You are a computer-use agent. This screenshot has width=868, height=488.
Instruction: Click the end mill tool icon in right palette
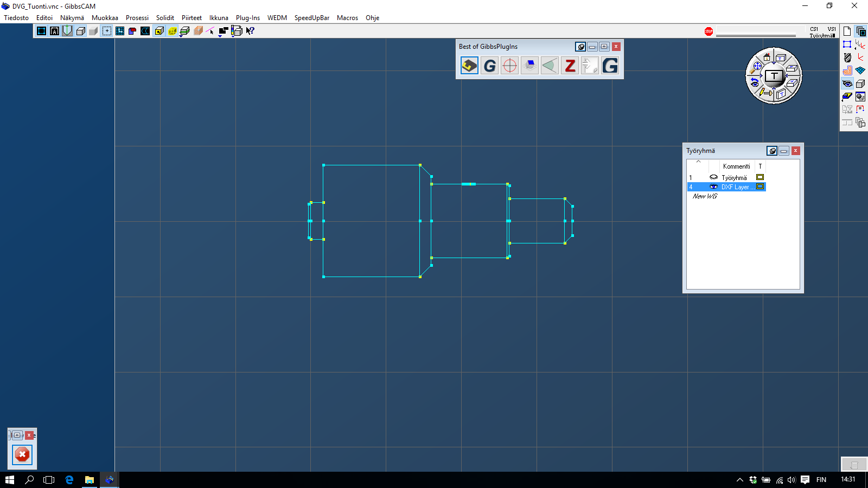pos(847,57)
